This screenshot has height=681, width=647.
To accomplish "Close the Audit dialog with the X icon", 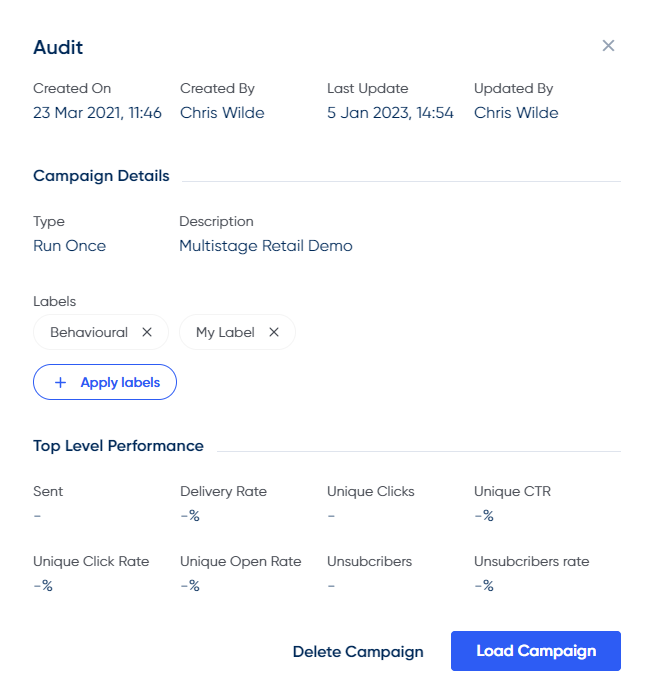I will point(608,46).
